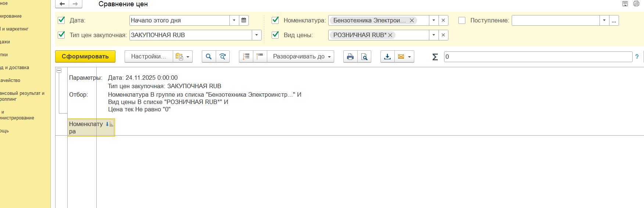The image size is (644, 208).
Task: Clear the Вид цены field
Action: (443, 35)
